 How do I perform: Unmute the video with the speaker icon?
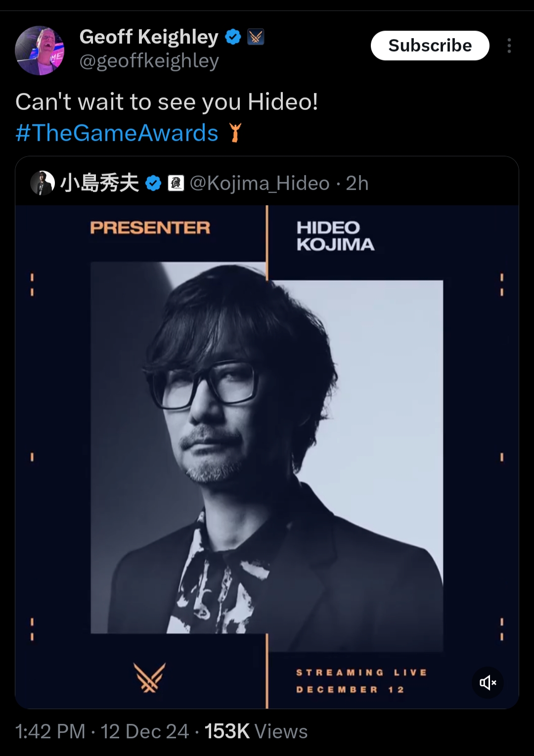click(488, 683)
